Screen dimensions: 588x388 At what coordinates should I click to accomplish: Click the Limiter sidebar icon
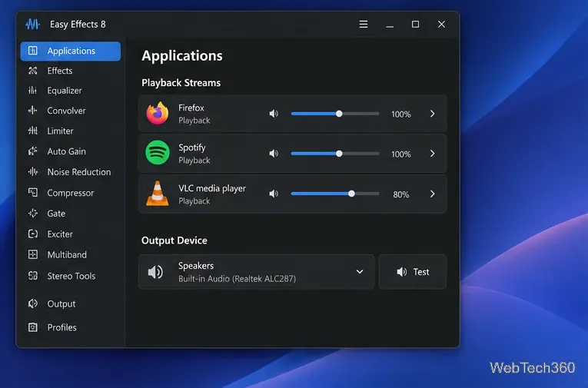pos(33,131)
